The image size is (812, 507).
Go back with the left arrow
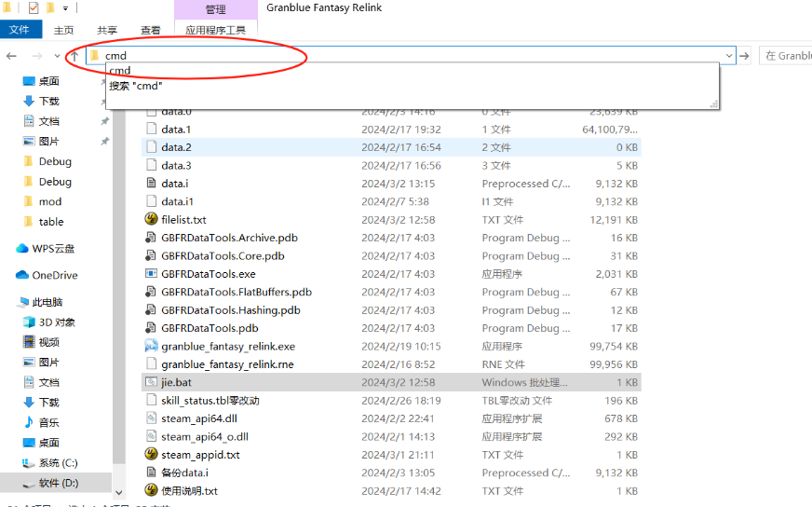click(11, 56)
